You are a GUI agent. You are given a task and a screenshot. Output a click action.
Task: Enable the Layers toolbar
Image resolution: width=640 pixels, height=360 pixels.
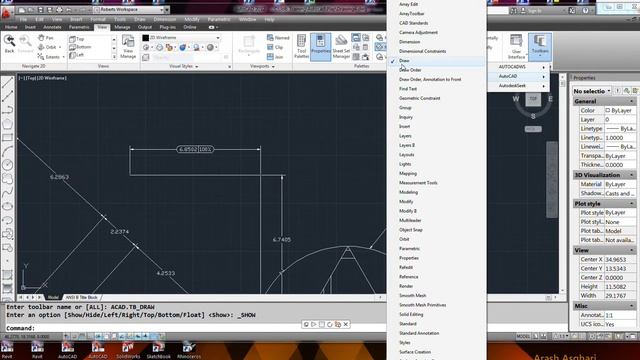pos(436,136)
